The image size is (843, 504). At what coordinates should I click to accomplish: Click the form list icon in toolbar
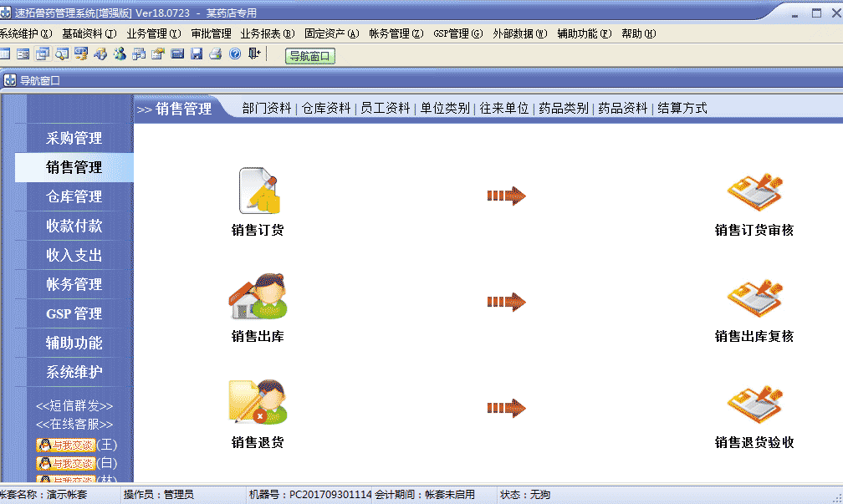(23, 53)
